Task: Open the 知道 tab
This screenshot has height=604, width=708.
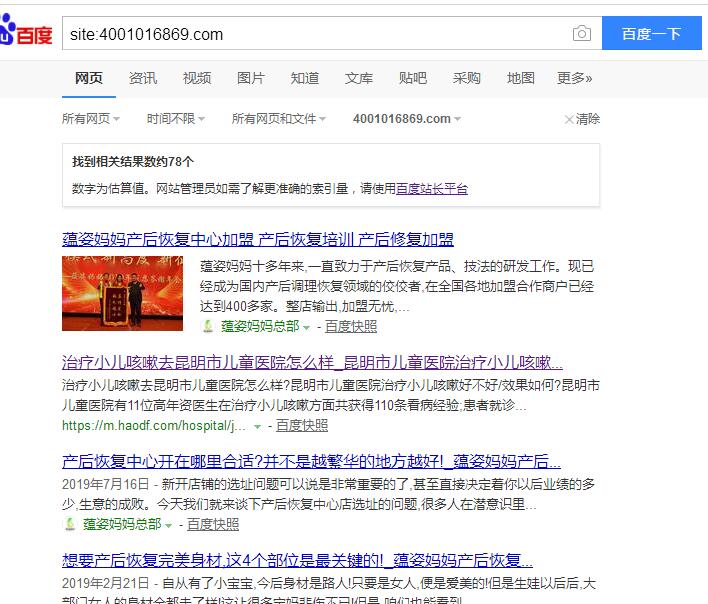Action: pyautogui.click(x=305, y=78)
